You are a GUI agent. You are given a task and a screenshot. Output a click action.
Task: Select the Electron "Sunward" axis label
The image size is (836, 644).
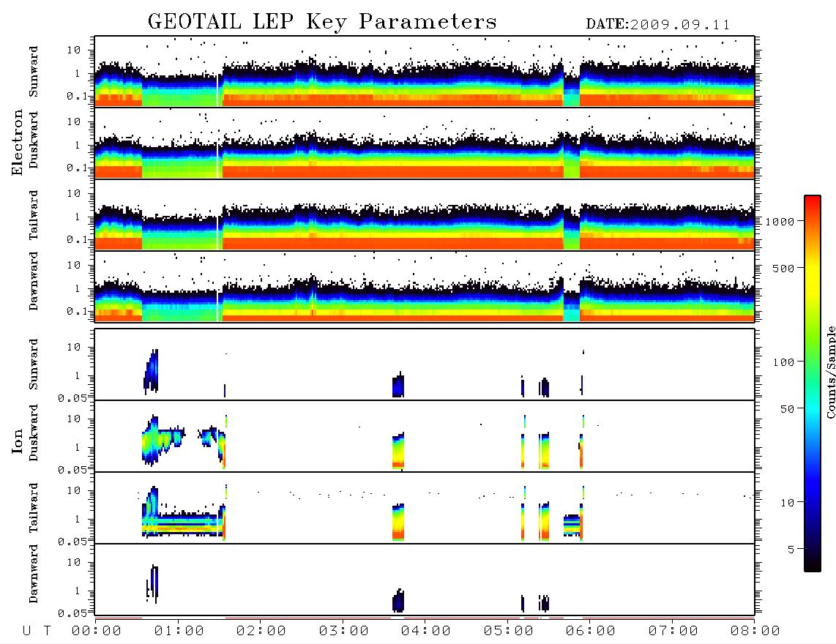click(34, 72)
